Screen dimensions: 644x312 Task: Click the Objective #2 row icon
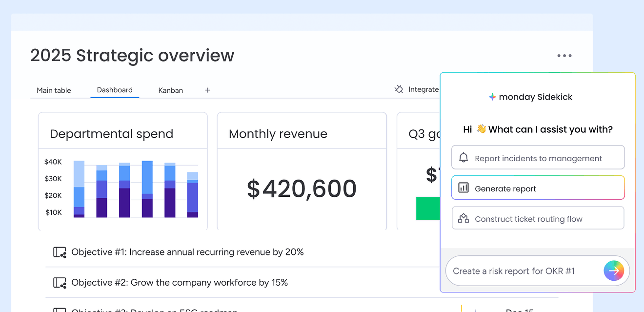(x=60, y=283)
